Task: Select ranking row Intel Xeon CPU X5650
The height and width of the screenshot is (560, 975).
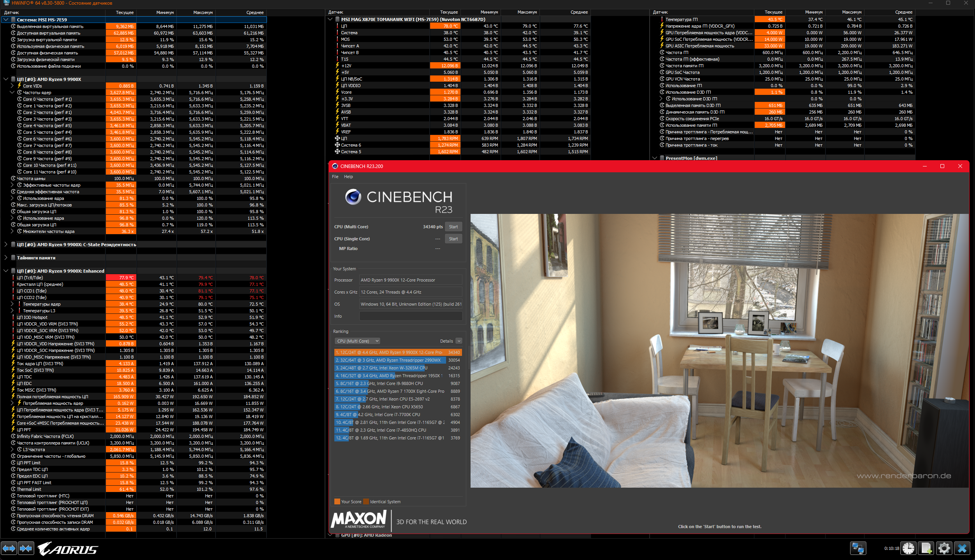Action: (398, 407)
